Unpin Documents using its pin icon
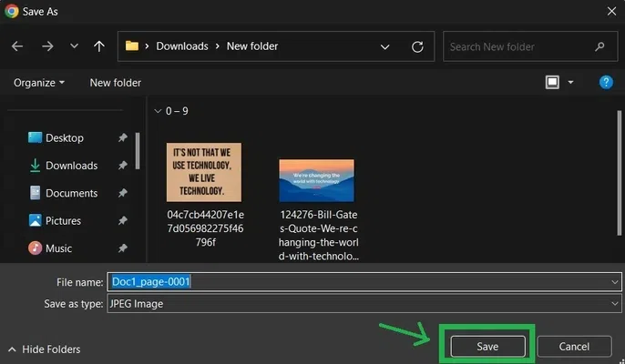The image size is (625, 364). [x=123, y=193]
